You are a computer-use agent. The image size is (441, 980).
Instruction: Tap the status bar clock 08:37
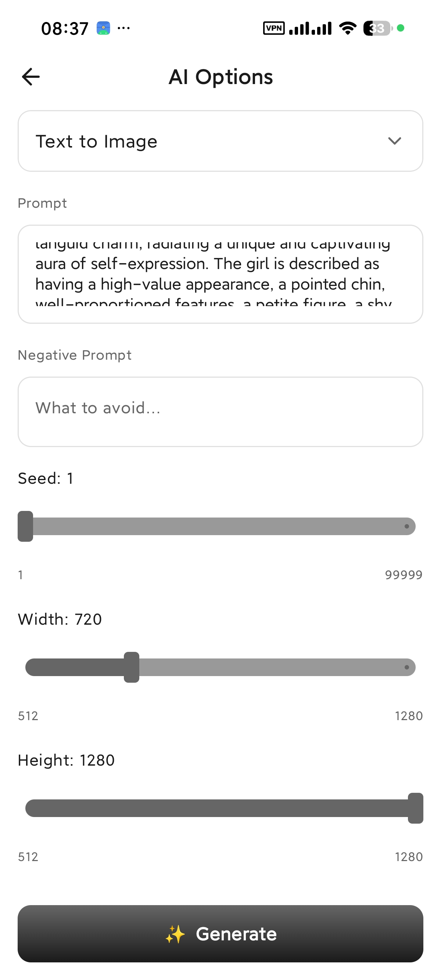(x=65, y=29)
